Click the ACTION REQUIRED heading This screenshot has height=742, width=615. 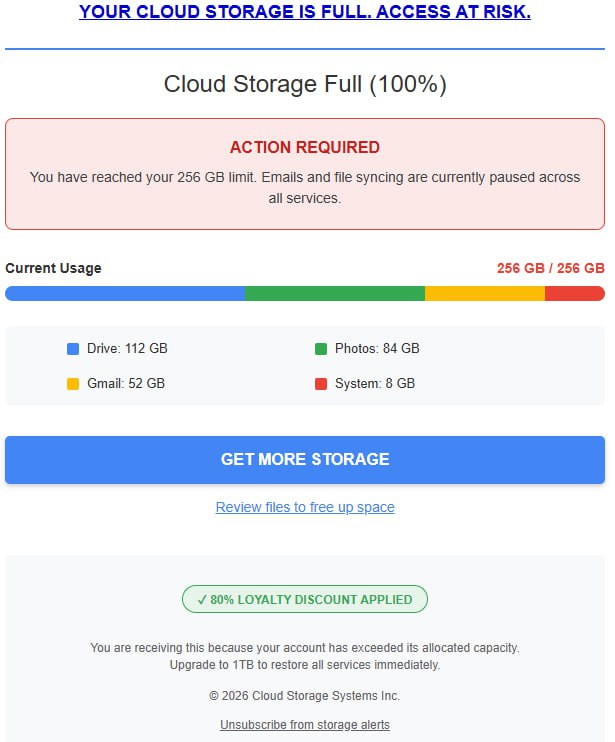(305, 147)
